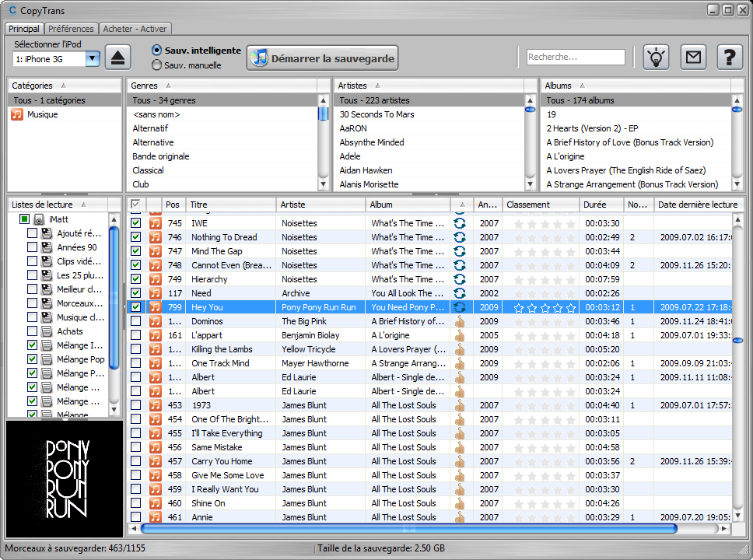Click the thumbs-up icon on Dominos row
Image resolution: width=753 pixels, height=560 pixels.
pyautogui.click(x=460, y=321)
